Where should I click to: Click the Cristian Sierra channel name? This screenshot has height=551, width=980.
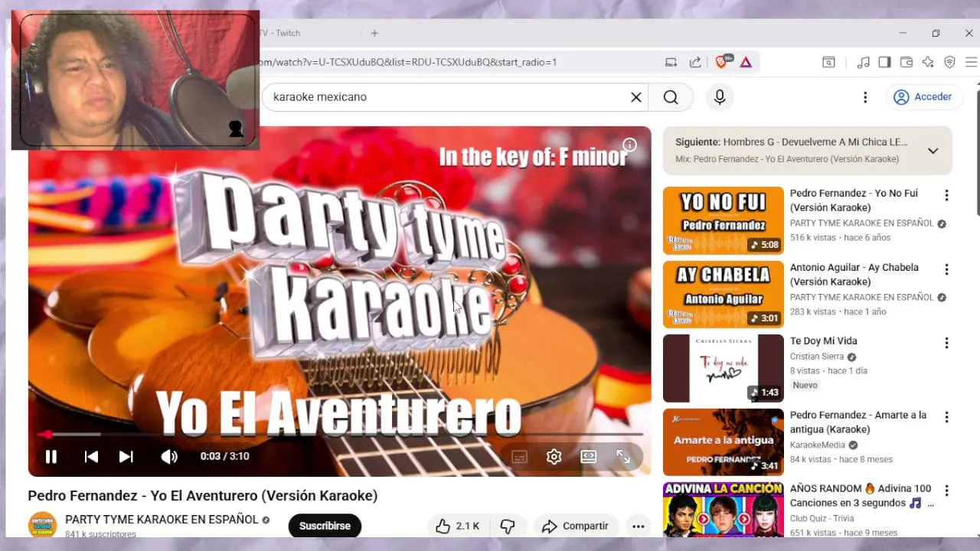click(817, 357)
